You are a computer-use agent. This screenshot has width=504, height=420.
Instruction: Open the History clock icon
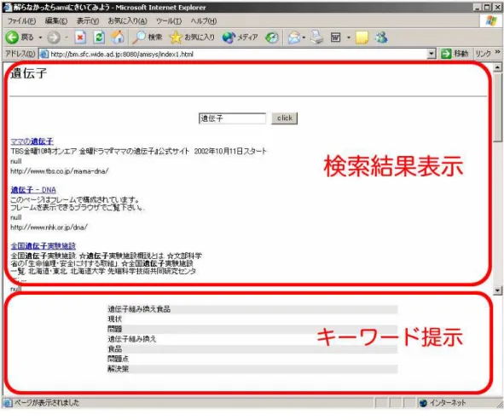(272, 37)
